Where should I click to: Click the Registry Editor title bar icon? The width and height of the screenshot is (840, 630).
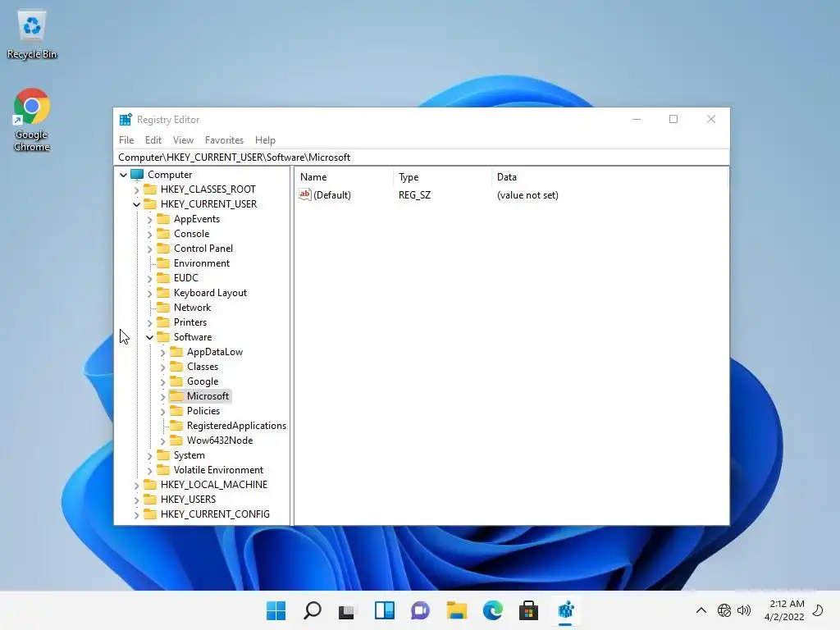click(x=126, y=120)
